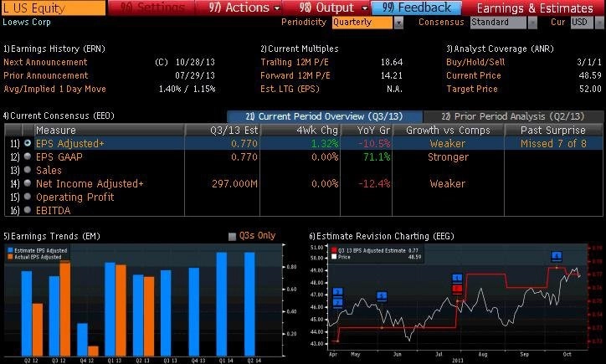Click the white Price legend swatch
This screenshot has height=364, width=606.
click(334, 257)
